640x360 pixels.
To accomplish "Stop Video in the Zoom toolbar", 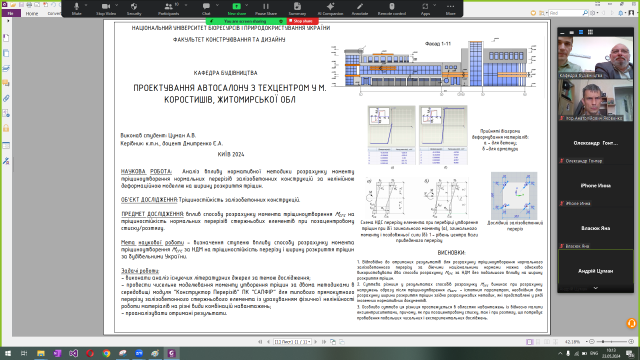I will (106, 8).
